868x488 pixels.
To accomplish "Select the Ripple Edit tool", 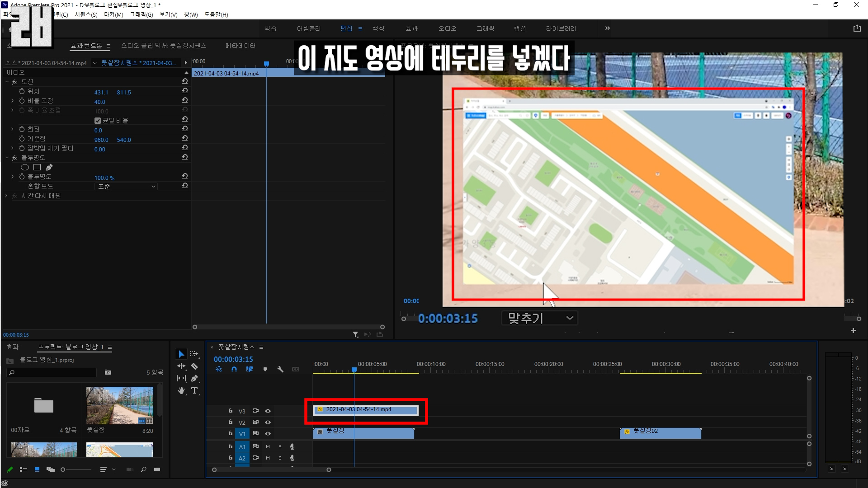I will 181,366.
